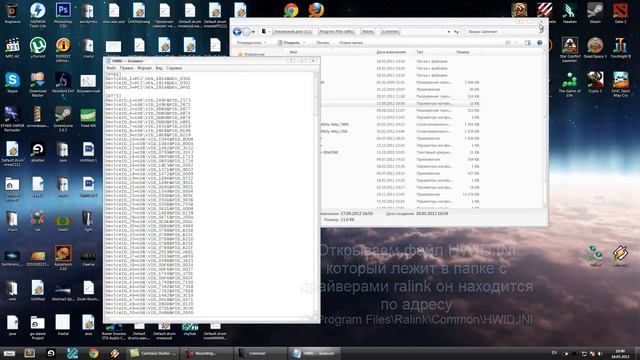This screenshot has width=640, height=360.
Task: Open the Notepad View (Вид) menu
Action: click(159, 68)
